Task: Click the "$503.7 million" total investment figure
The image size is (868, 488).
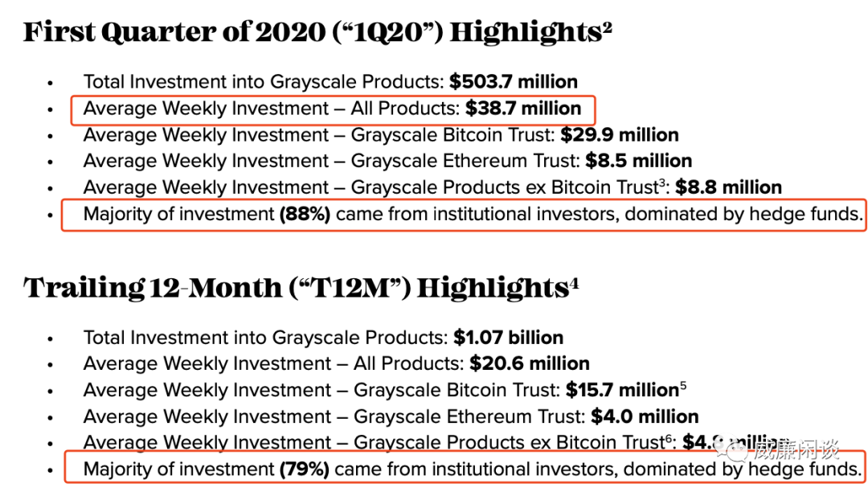Action: point(514,82)
